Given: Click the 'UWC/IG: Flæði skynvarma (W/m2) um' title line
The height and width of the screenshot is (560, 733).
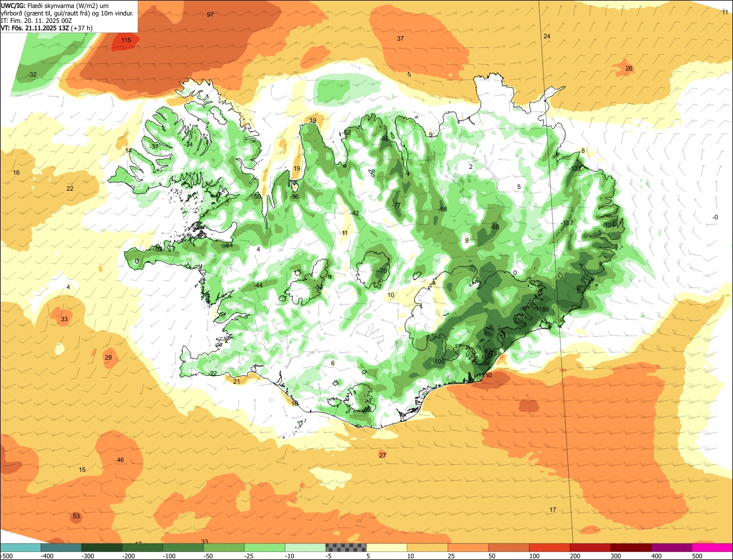Looking at the screenshot, I should [55, 5].
